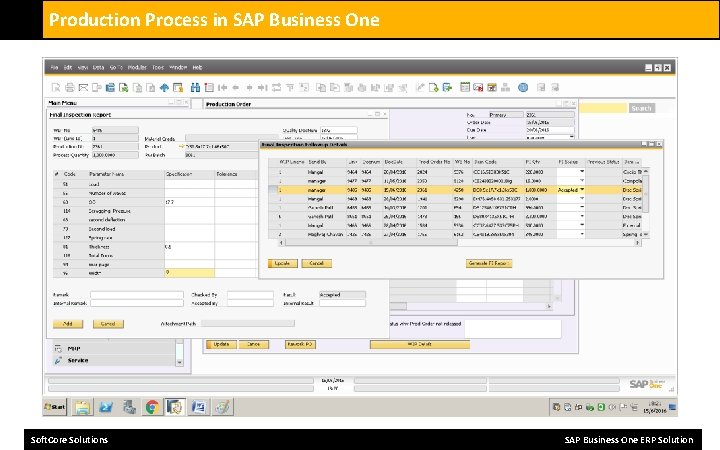Viewport: 720px width, 450px height.
Task: Click Cancel in the Followup Details window
Action: tap(316, 264)
